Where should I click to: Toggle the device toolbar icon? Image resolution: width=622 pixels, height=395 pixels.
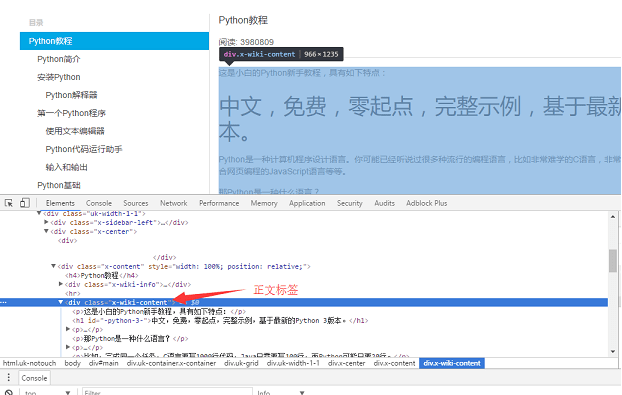25,203
